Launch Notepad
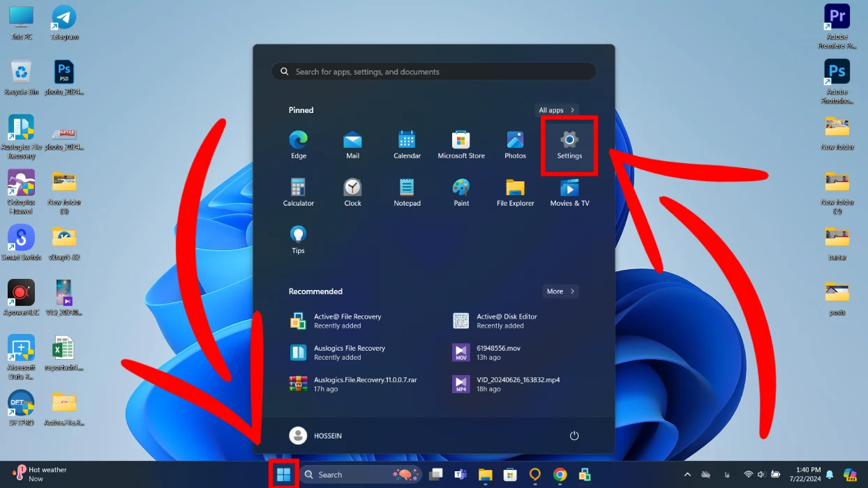The width and height of the screenshot is (868, 488). [x=407, y=192]
